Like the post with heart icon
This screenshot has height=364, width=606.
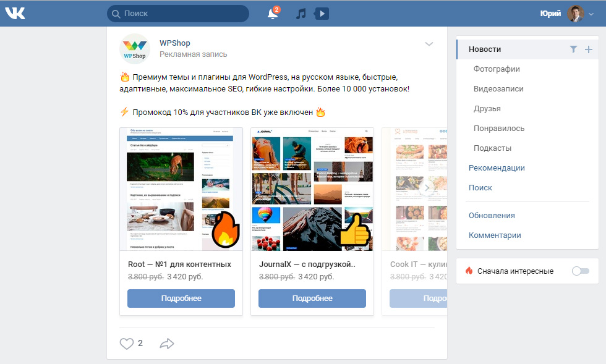[126, 344]
